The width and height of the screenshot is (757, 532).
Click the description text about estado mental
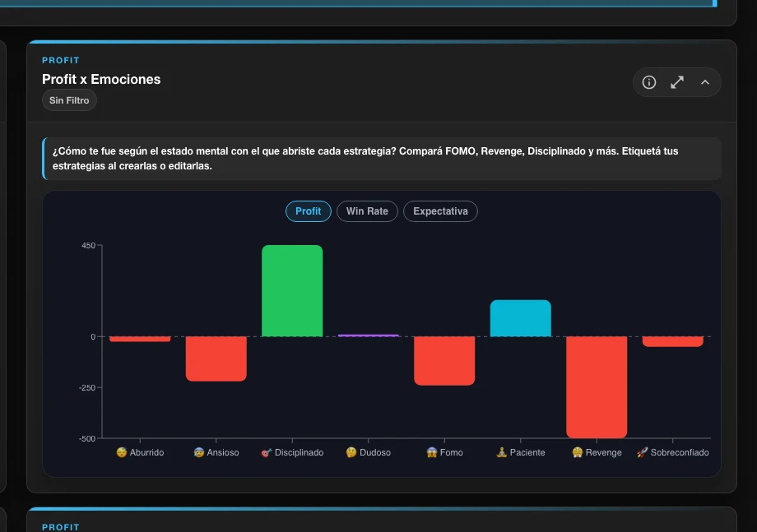365,158
